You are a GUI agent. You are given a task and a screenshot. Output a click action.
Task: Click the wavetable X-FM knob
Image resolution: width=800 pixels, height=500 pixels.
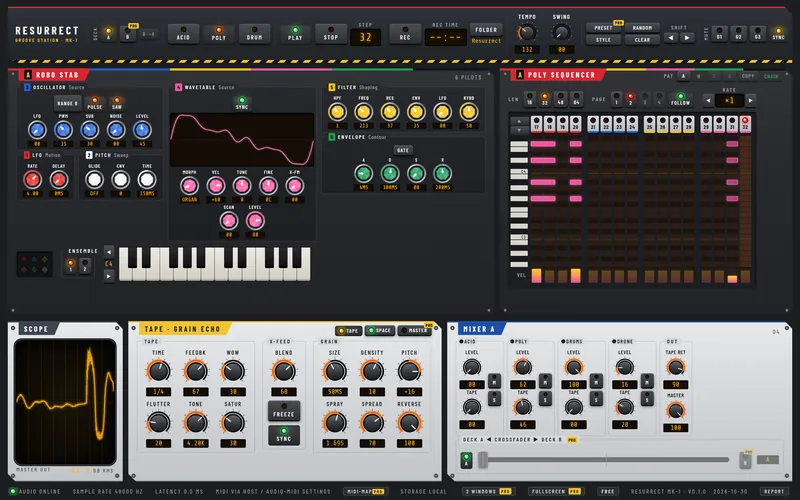294,186
